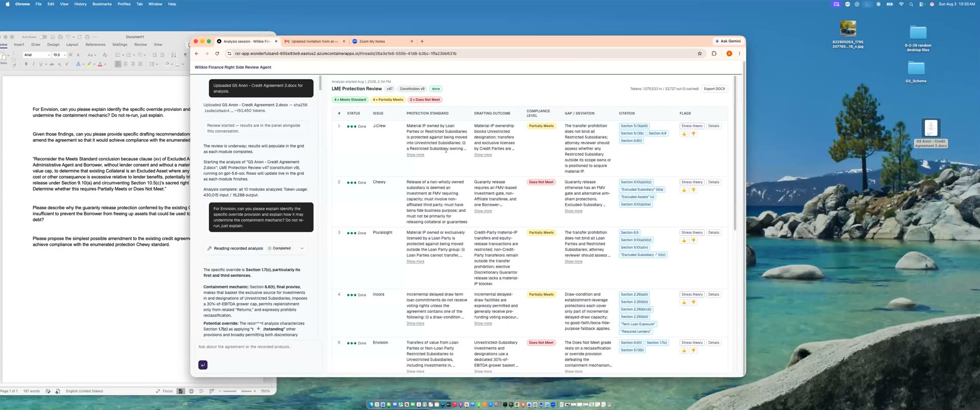Print the Word document via toolbar icon
Image resolution: width=980 pixels, height=410 pixels.
click(87, 37)
